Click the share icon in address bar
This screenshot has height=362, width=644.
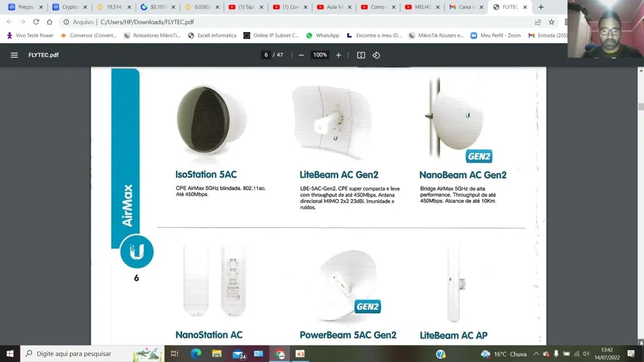(538, 22)
